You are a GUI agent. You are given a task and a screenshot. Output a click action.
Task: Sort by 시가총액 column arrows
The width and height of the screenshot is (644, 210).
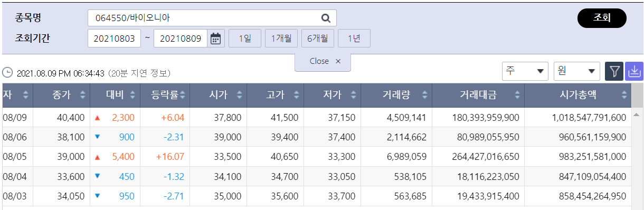[x=624, y=95]
